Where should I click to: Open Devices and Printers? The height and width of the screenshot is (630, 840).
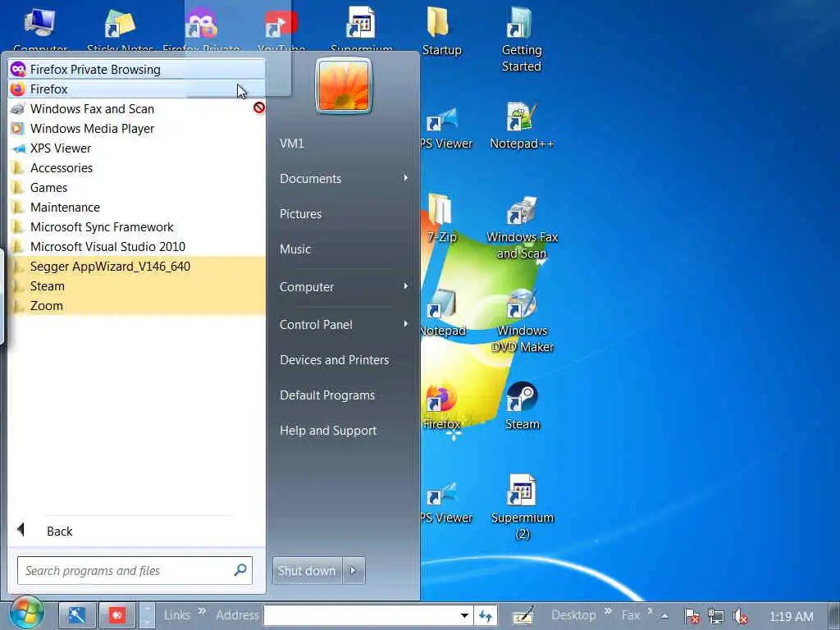pyautogui.click(x=335, y=360)
